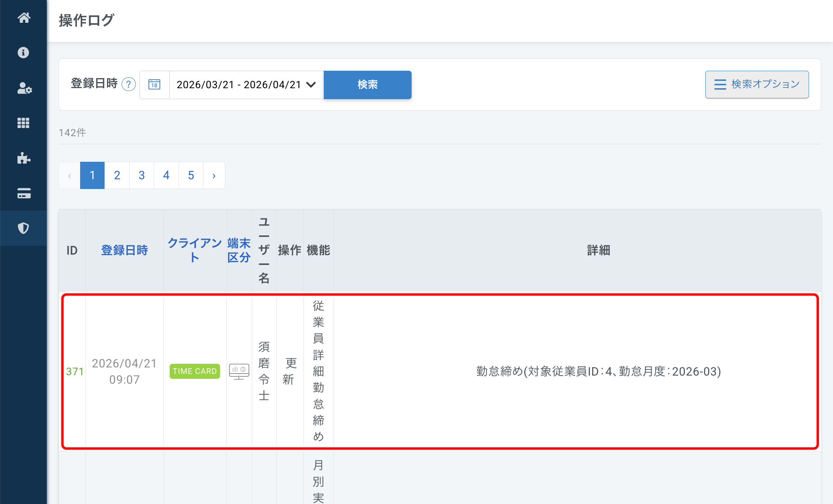
Task: Open the info icon in sidebar
Action: click(x=24, y=52)
